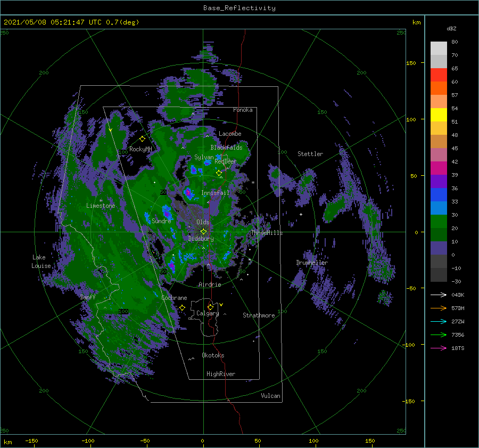Screen dimensions: 479x448
Task: Click the Sylvan label
Action: [x=204, y=157]
